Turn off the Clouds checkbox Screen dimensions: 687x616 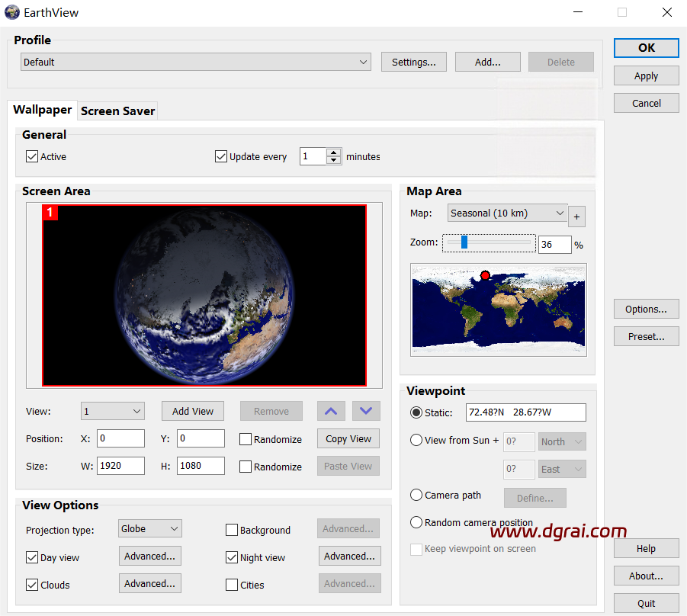tap(32, 585)
